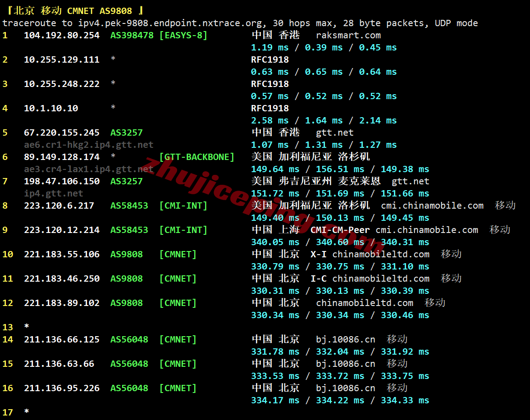Image resolution: width=530 pixels, height=420 pixels.
Task: Click cmi.chinamobile.com at hop 8
Action: tap(432, 206)
